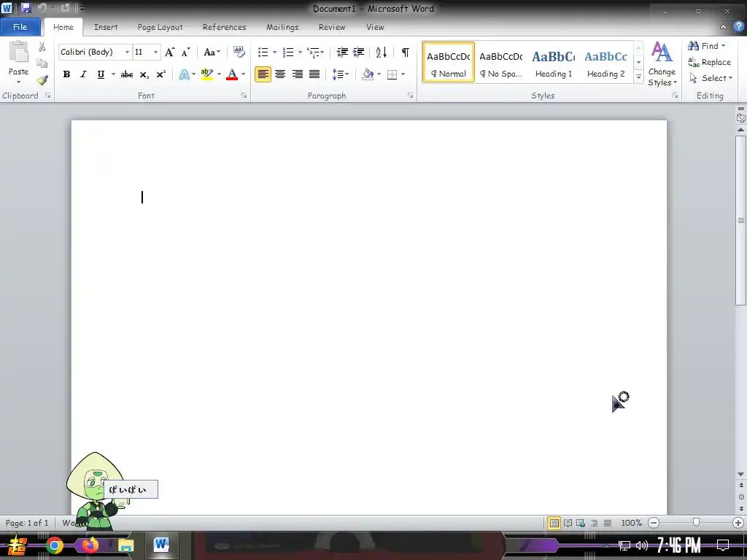747x560 pixels.
Task: Apply yellow text highlight color
Action: [x=206, y=74]
